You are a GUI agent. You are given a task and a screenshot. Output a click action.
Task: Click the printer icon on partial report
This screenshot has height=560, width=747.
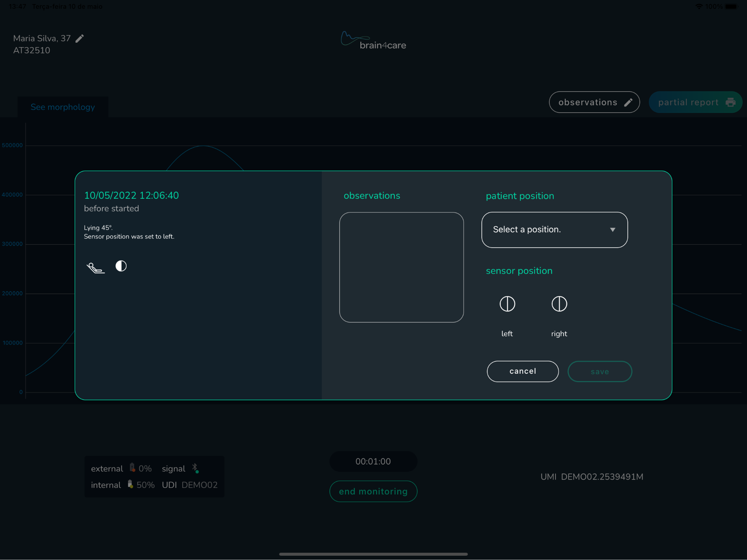[730, 102]
